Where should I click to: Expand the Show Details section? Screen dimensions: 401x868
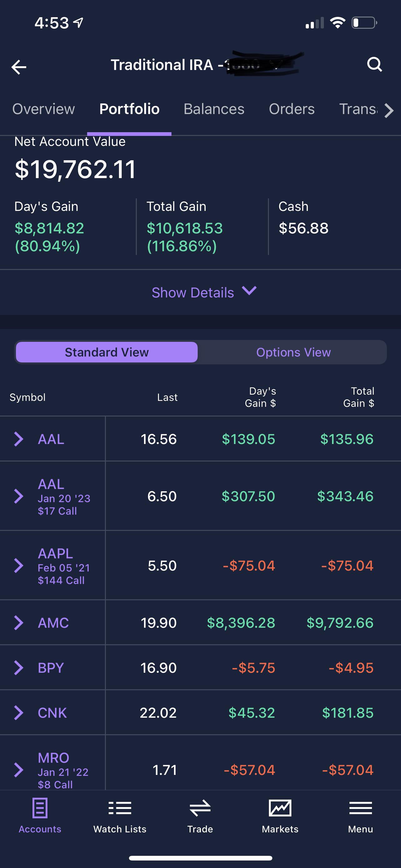204,292
